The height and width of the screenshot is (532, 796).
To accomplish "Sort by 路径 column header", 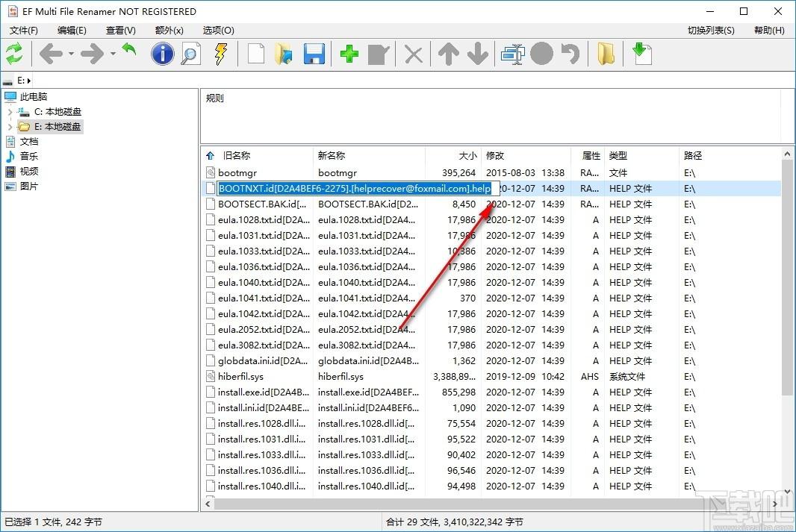I will click(x=693, y=156).
